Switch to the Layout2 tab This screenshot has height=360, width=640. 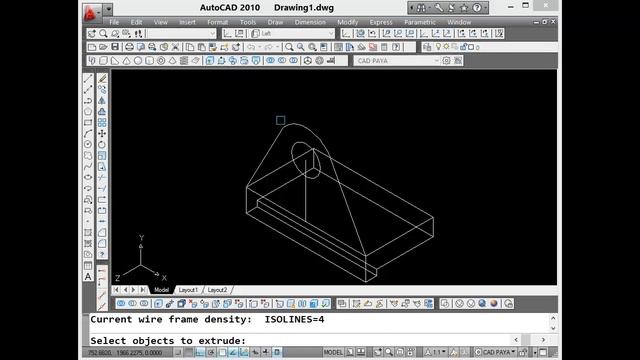pyautogui.click(x=217, y=290)
